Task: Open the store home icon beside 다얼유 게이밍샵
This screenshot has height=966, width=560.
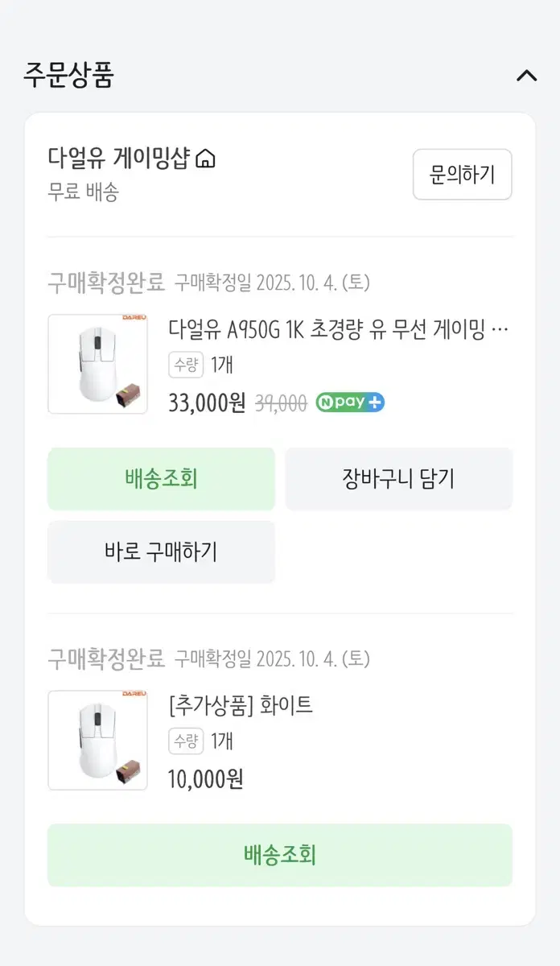Action: (206, 159)
